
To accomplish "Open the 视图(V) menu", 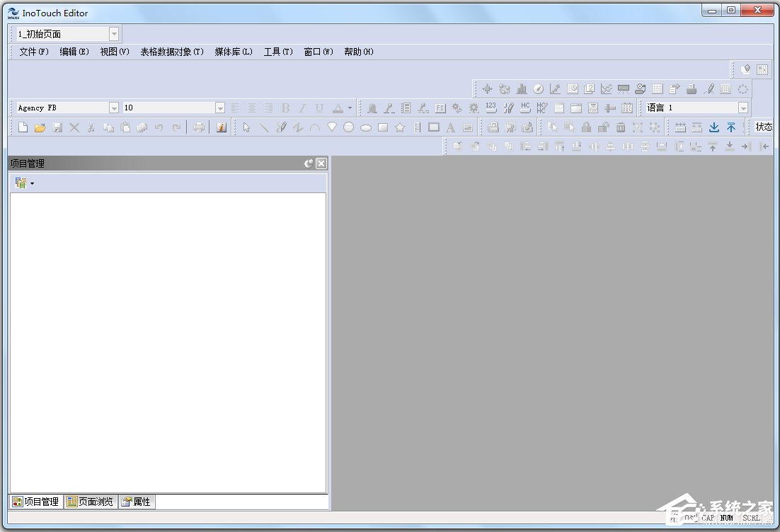I will click(x=115, y=52).
